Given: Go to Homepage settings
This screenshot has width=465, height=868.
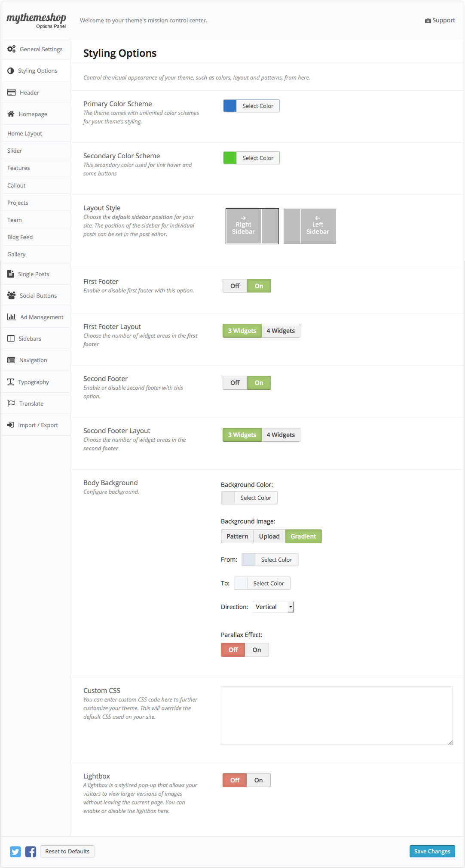Looking at the screenshot, I should (33, 114).
